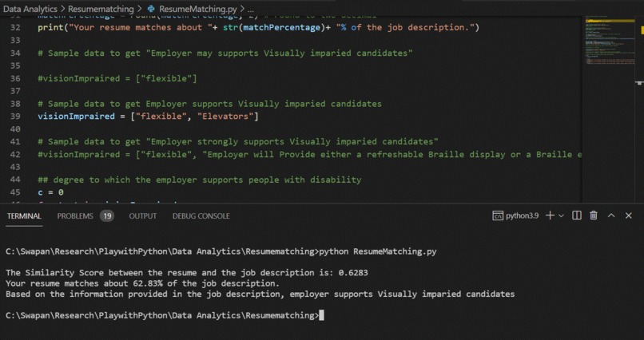Click line number 45 in gutter
644x340 pixels.
(x=15, y=192)
